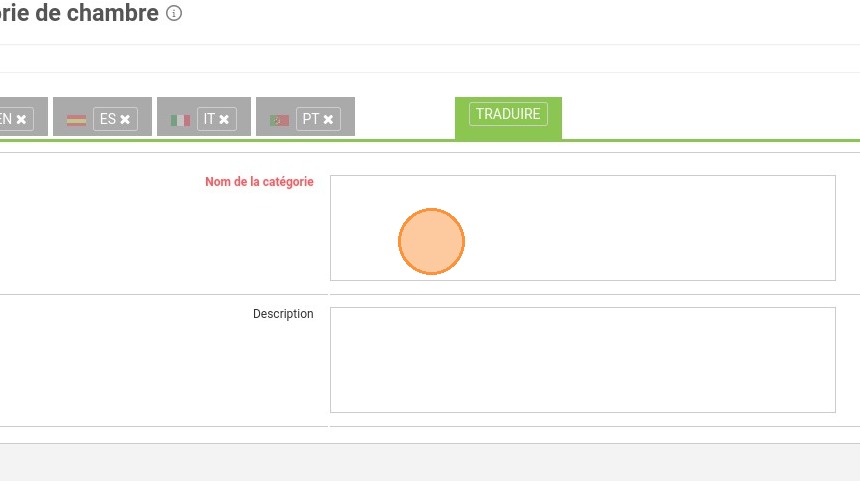Image resolution: width=860 pixels, height=481 pixels.
Task: Remove the EN language tab
Action: [21, 119]
